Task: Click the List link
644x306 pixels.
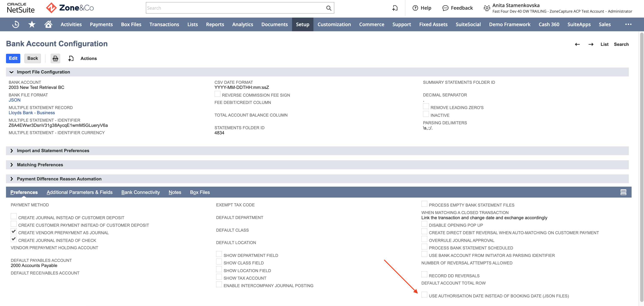Action: (604, 44)
